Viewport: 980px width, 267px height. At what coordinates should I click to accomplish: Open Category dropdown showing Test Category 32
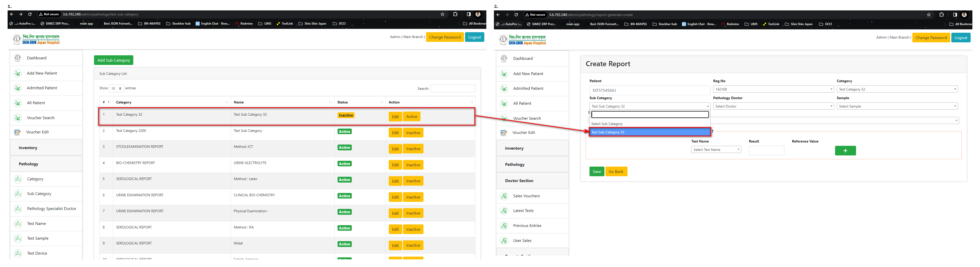click(897, 89)
